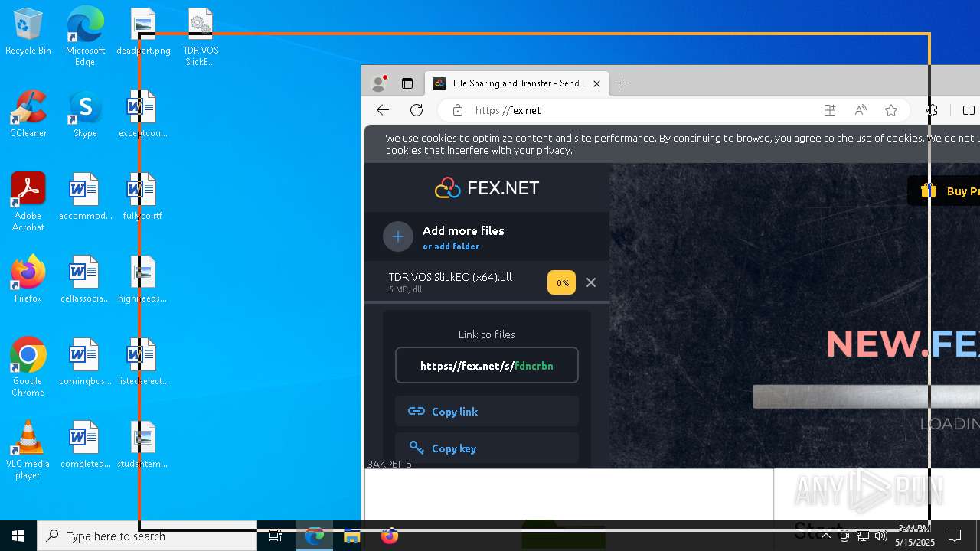The height and width of the screenshot is (551, 980).
Task: Open the Edge profile icon
Action: tap(378, 83)
